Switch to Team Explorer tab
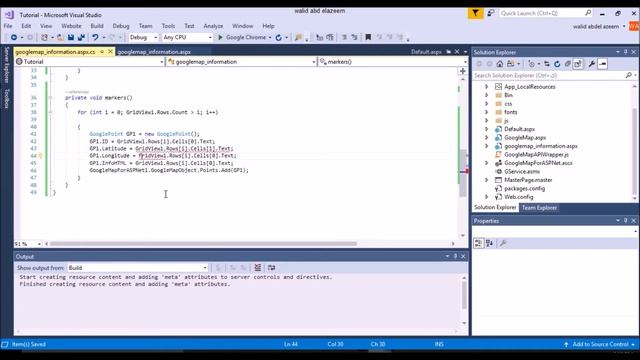Viewport: 640px width, 360px height. click(x=539, y=208)
